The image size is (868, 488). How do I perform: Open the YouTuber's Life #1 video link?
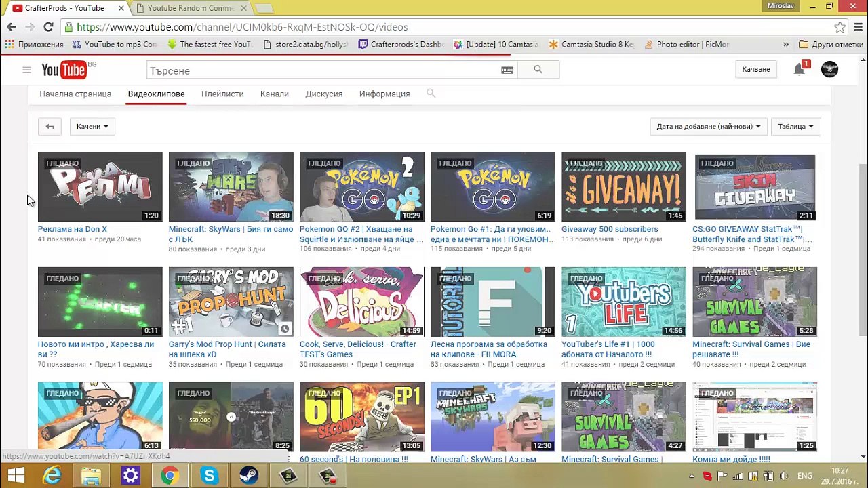[x=607, y=349]
